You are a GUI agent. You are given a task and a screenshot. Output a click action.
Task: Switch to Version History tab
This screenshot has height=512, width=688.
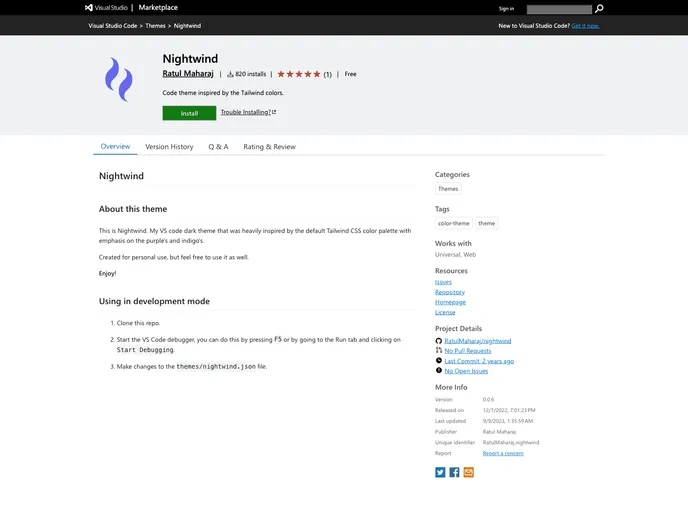169,147
